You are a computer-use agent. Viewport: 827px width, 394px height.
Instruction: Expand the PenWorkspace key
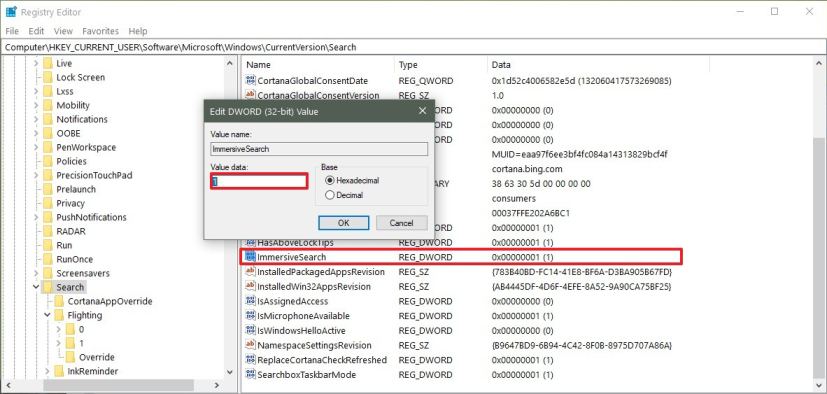(x=36, y=147)
